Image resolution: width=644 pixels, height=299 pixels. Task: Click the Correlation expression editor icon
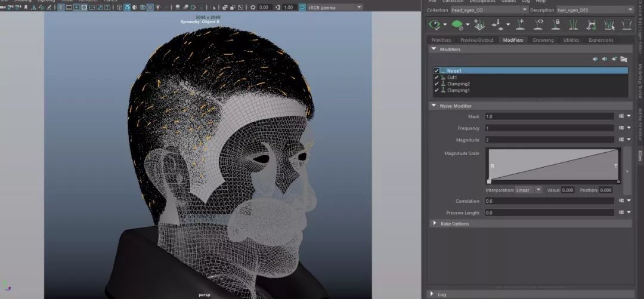621,201
